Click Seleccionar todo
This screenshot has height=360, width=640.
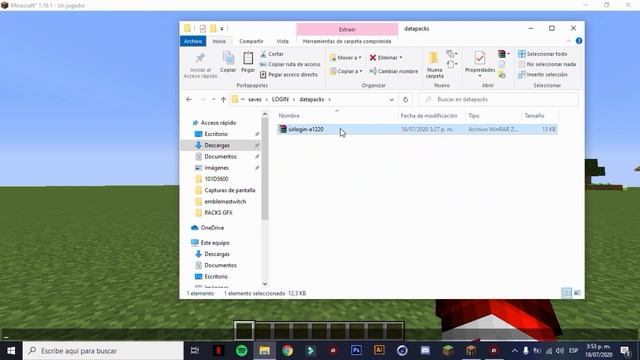[x=542, y=54]
